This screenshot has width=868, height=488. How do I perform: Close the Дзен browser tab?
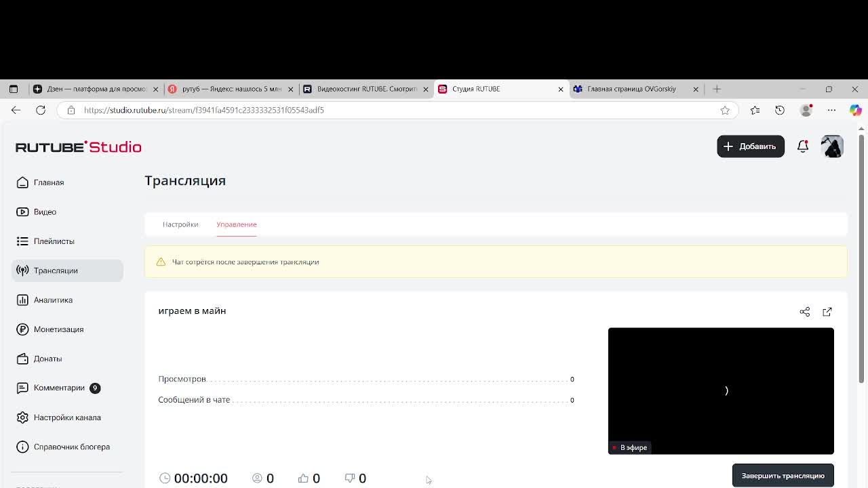pos(155,89)
